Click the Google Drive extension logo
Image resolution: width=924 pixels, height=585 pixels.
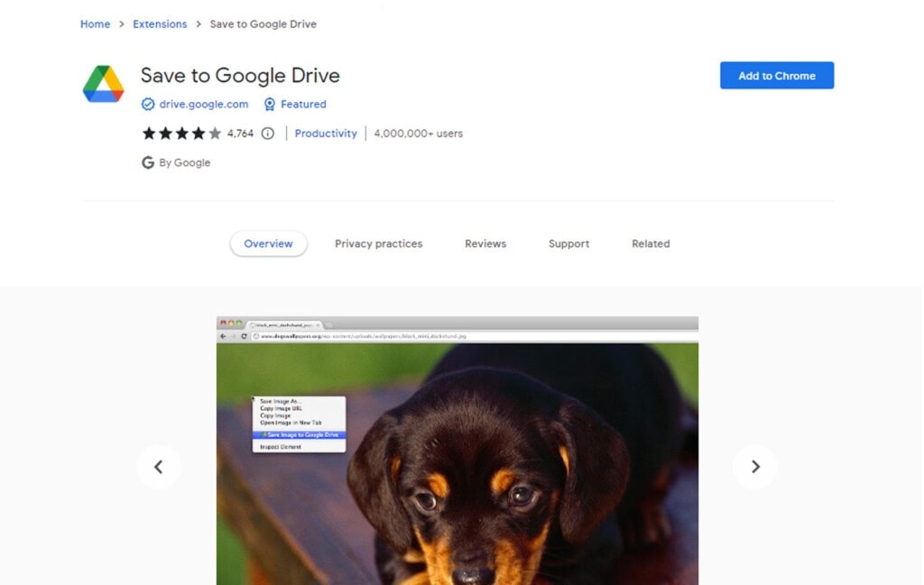point(103,84)
